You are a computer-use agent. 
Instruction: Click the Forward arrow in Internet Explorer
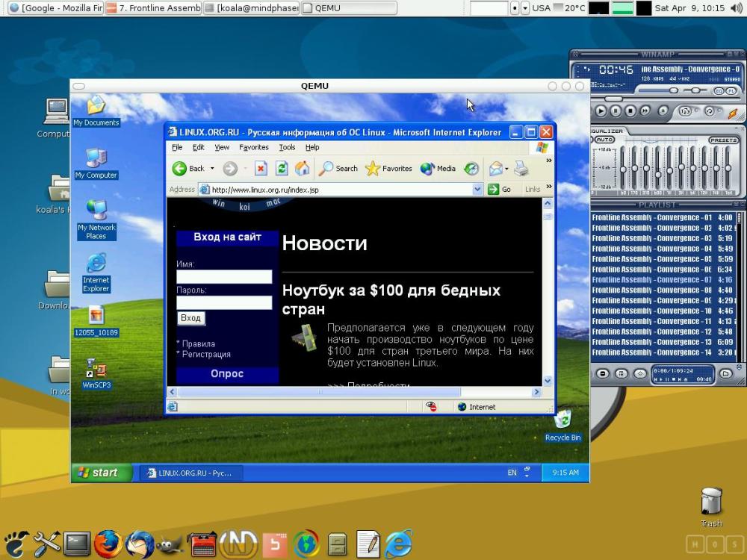pyautogui.click(x=230, y=169)
